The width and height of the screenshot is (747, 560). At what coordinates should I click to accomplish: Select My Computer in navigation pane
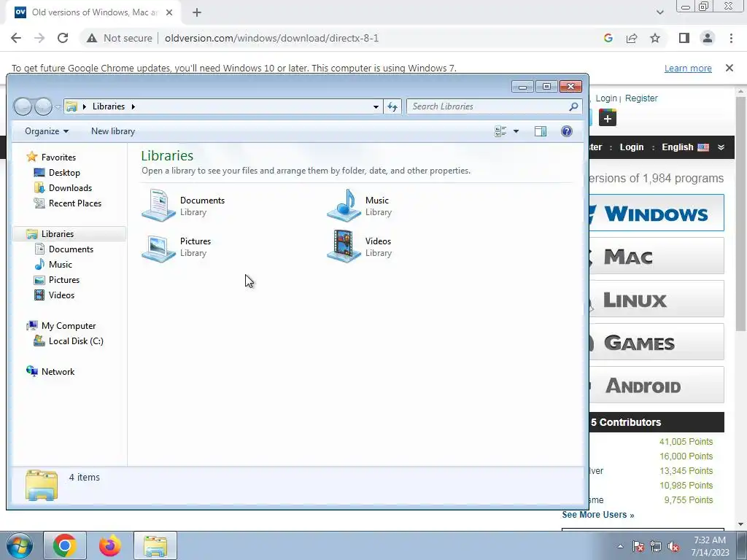pyautogui.click(x=68, y=326)
